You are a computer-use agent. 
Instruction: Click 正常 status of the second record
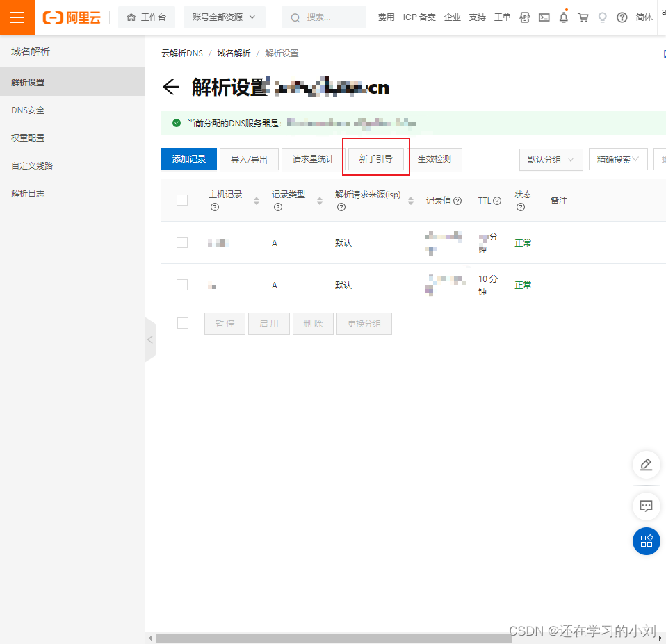(x=523, y=285)
